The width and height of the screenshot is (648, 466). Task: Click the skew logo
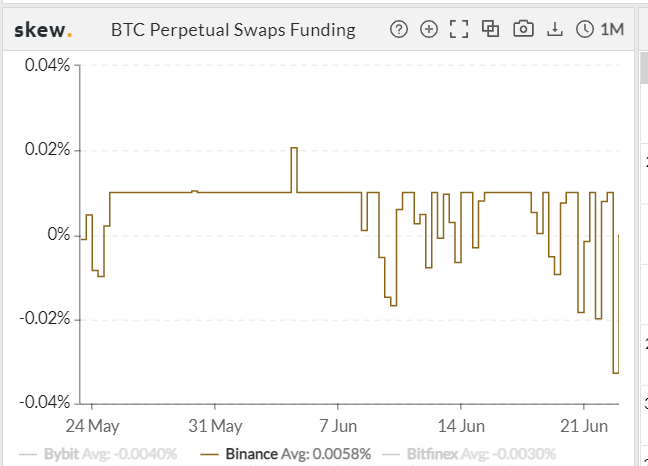(x=42, y=29)
